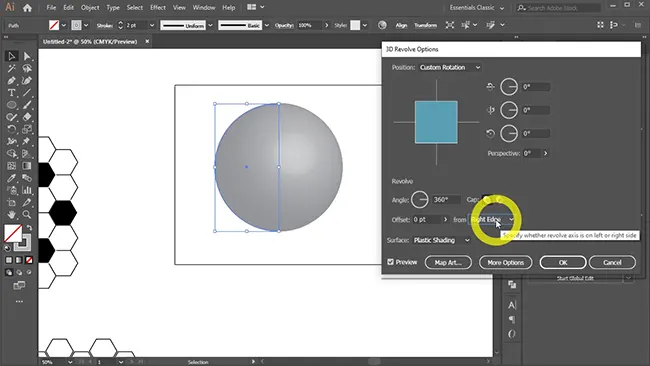Set fill mode to Color in toolbar
Viewport: 650px width, 366px height.
pos(9,260)
